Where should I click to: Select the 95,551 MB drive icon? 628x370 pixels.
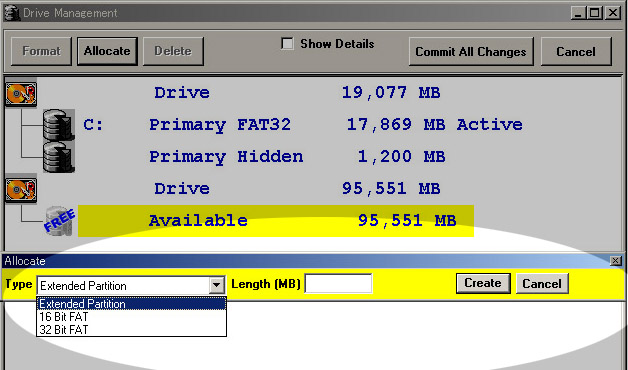click(21, 189)
